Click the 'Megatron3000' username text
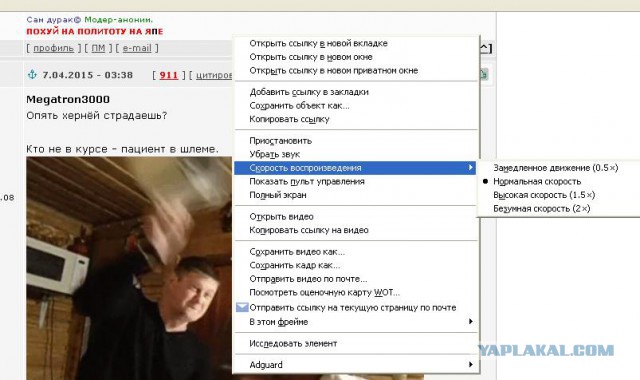640x380 pixels. (68, 99)
